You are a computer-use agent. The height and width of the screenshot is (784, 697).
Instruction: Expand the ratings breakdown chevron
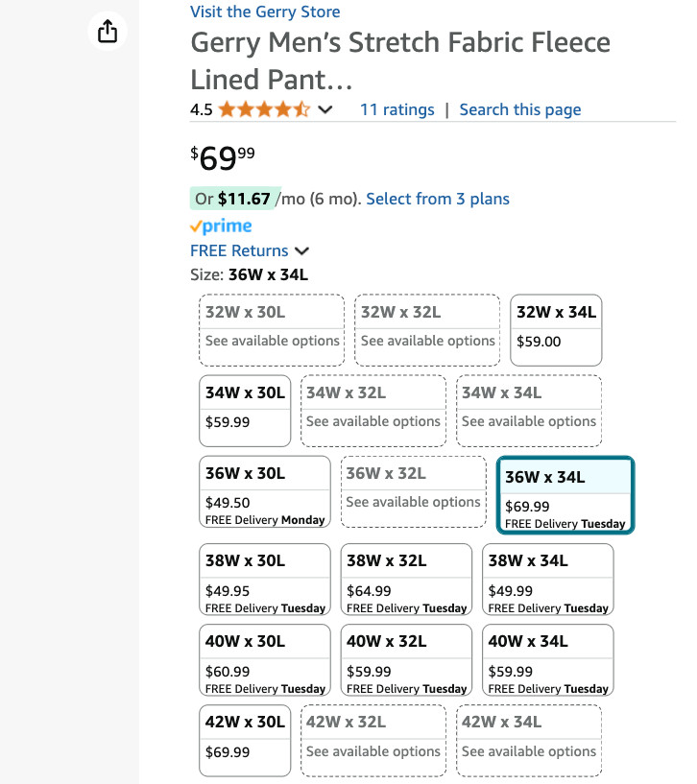coord(324,110)
